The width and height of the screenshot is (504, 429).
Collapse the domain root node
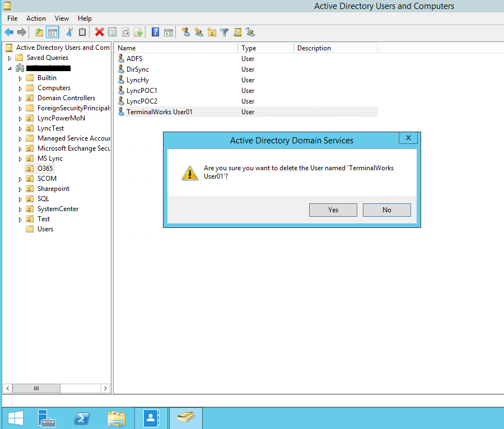10,67
